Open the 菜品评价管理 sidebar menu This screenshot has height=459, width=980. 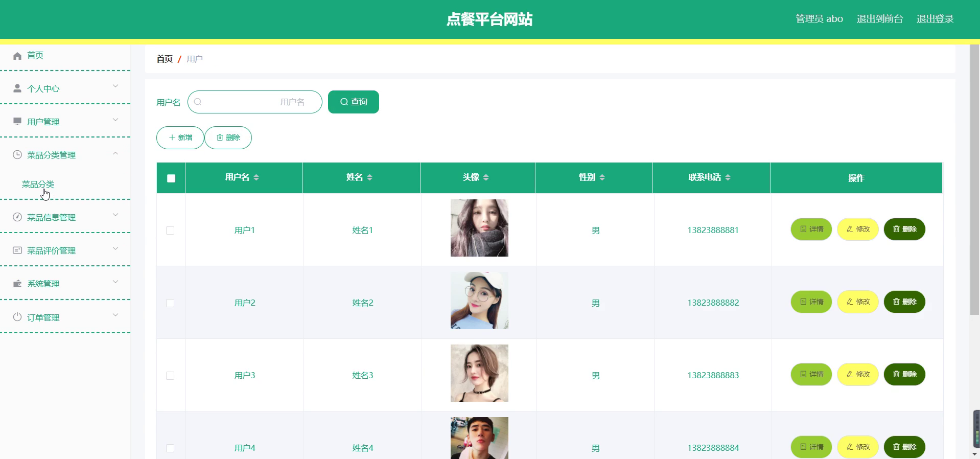[65, 250]
